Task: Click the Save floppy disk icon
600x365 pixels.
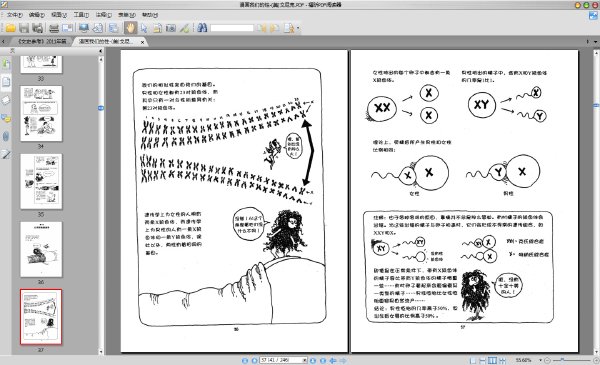Action: [x=24, y=28]
